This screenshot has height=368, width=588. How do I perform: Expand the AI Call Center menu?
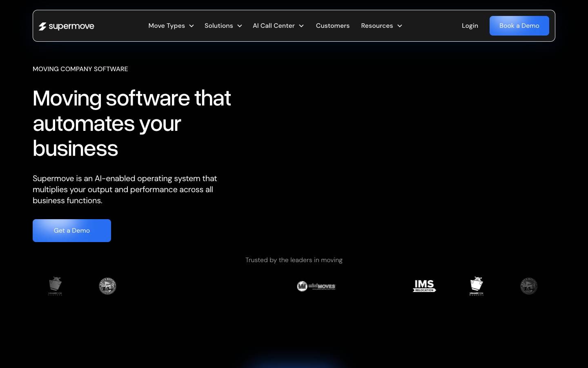coord(278,26)
